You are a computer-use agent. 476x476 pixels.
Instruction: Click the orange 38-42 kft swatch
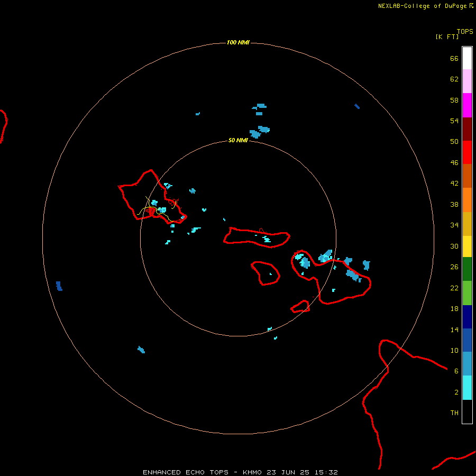pos(467,200)
